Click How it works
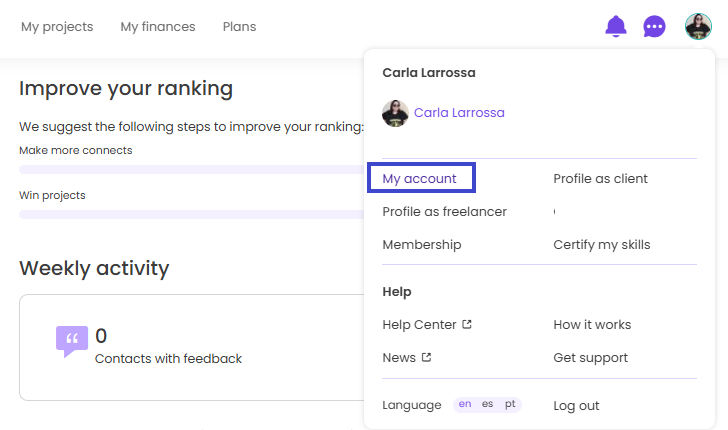 [592, 325]
